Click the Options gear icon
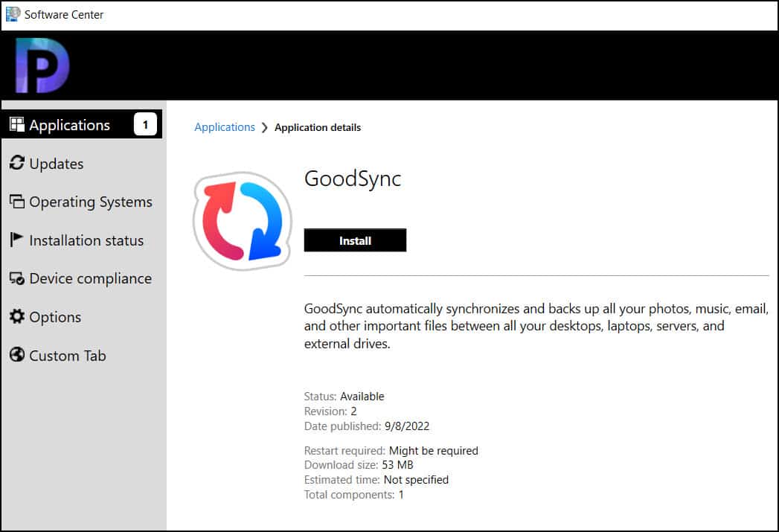The width and height of the screenshot is (779, 532). [17, 316]
